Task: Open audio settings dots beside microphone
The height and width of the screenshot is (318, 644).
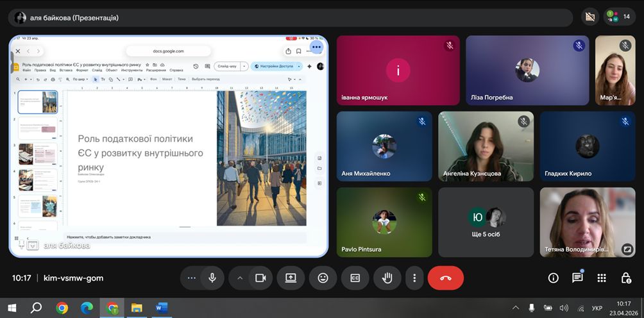Action: [191, 278]
